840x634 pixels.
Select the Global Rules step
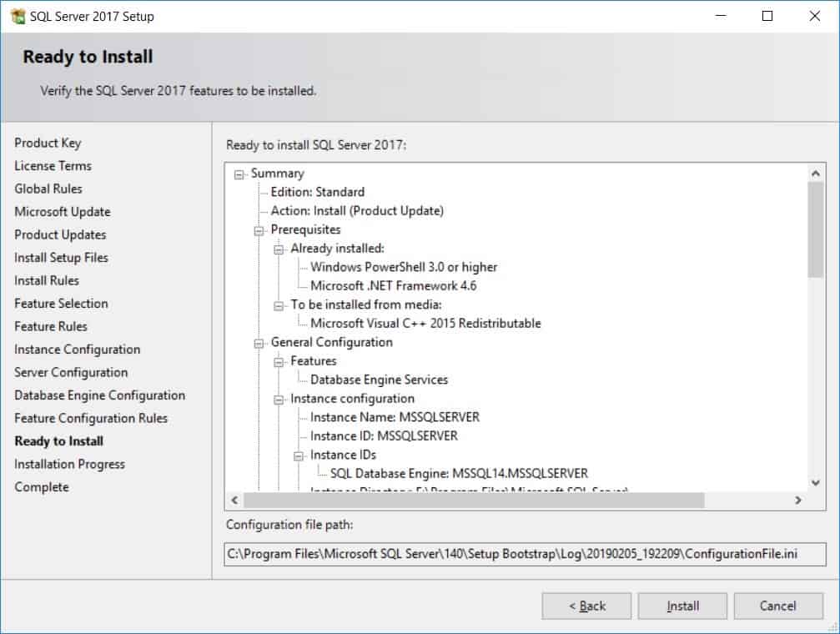coord(48,189)
